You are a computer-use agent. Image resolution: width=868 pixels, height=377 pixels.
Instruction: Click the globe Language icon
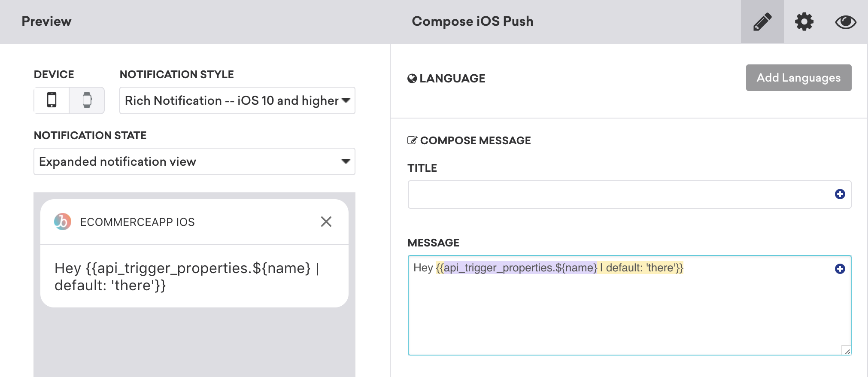click(412, 78)
